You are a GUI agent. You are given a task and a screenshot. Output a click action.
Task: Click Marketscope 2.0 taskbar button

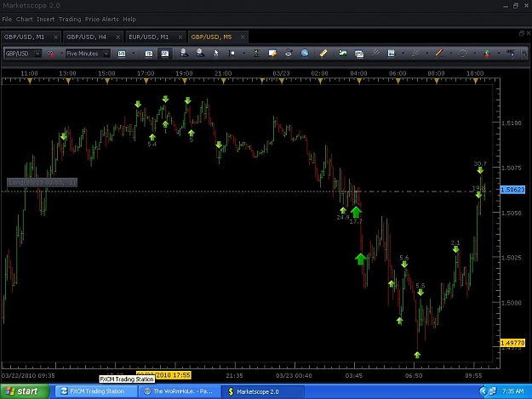[x=263, y=392]
